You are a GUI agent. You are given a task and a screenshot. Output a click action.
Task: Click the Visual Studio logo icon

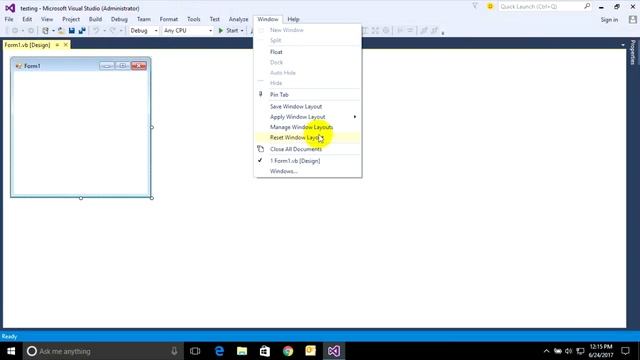10,8
